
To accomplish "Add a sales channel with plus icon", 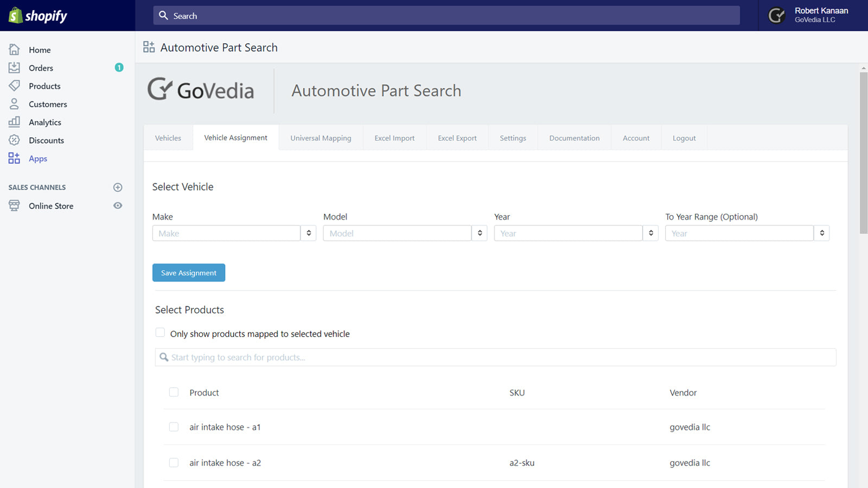I will point(118,188).
